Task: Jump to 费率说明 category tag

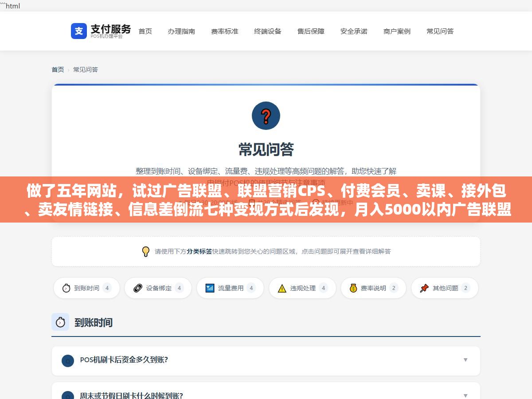Action: coord(373,288)
